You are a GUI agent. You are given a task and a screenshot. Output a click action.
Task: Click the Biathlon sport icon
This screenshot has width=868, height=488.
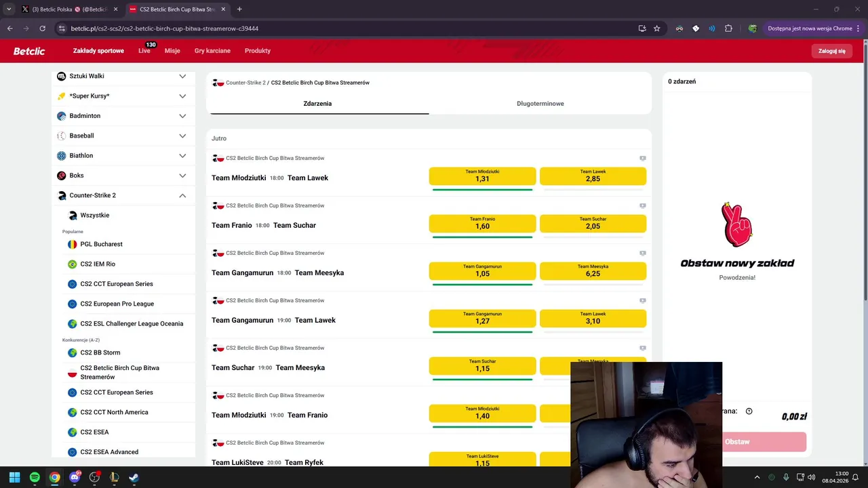tap(62, 156)
